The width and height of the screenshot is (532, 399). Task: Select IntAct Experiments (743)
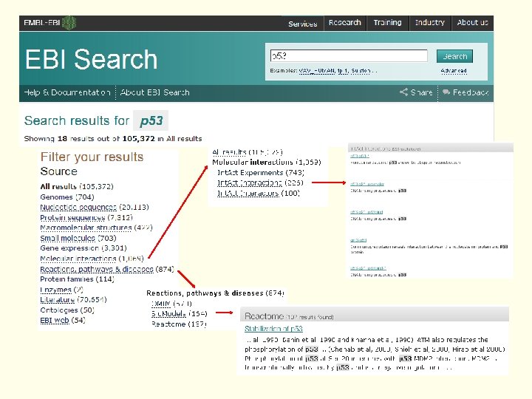coord(260,173)
